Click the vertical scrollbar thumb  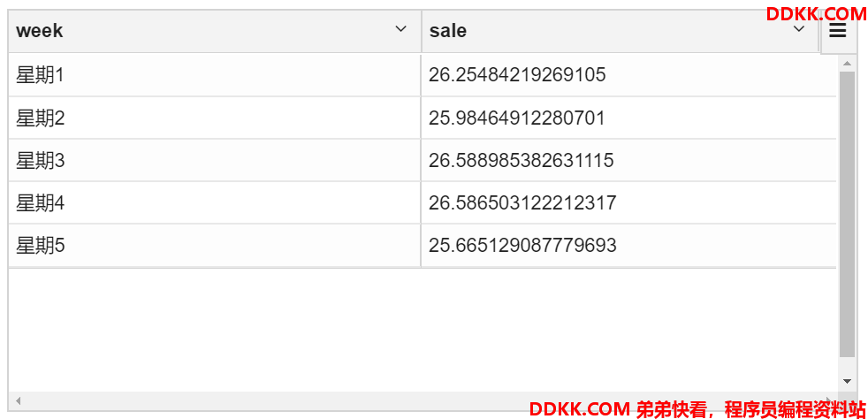pyautogui.click(x=847, y=214)
